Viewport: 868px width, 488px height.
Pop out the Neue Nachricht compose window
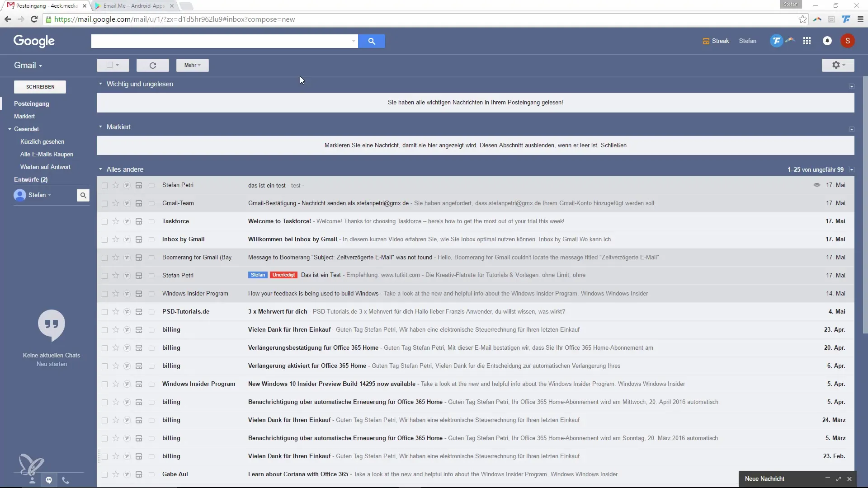839,479
